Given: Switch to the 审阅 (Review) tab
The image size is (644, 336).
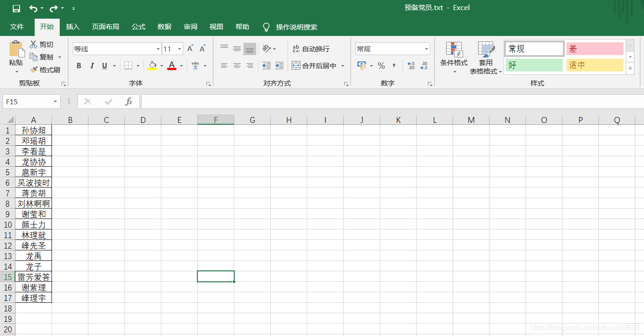Looking at the screenshot, I should pos(191,27).
